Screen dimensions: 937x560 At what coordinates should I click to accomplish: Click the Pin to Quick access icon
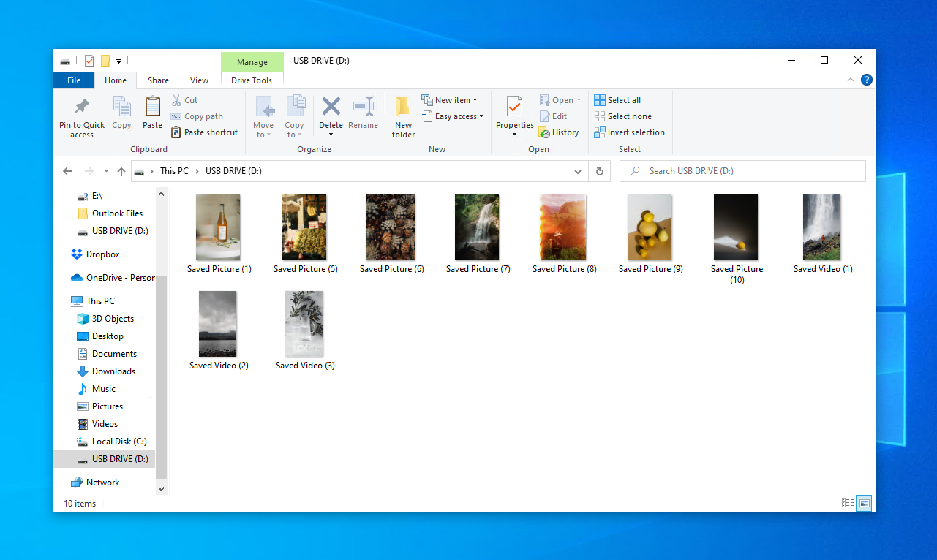pos(82,107)
